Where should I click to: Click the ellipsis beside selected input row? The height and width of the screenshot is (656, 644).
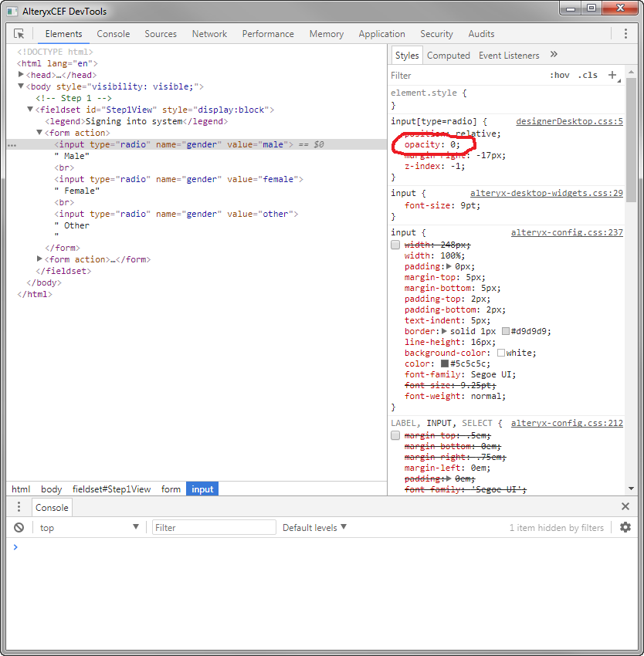(x=12, y=145)
